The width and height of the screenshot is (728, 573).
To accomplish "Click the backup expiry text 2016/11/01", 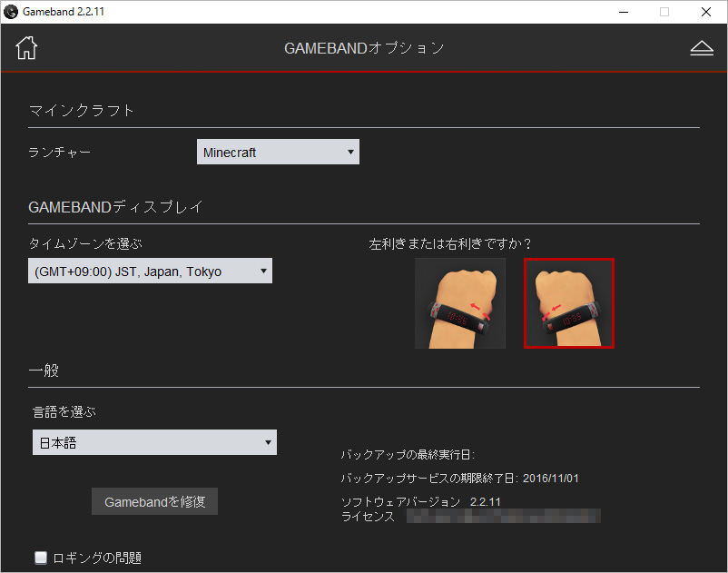I will tap(551, 479).
